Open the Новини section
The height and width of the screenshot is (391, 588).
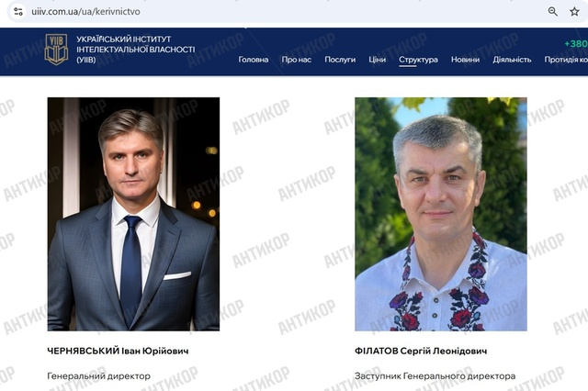(466, 60)
